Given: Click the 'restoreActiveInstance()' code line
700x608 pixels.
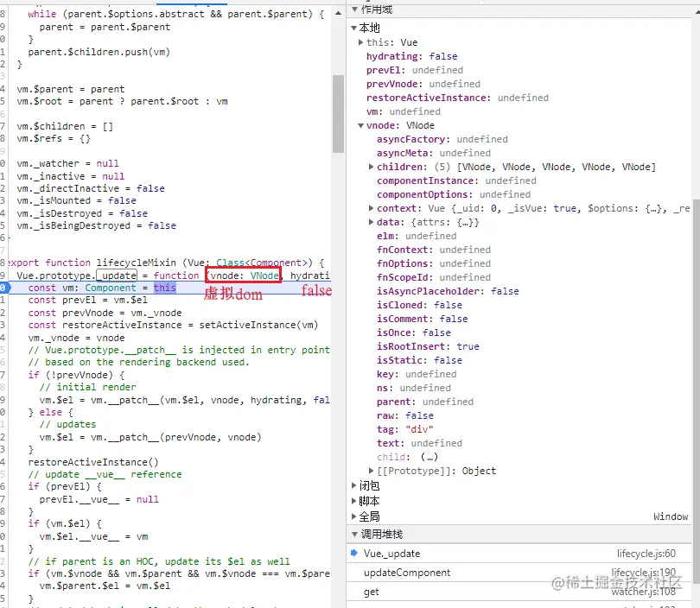Looking at the screenshot, I should point(93,462).
